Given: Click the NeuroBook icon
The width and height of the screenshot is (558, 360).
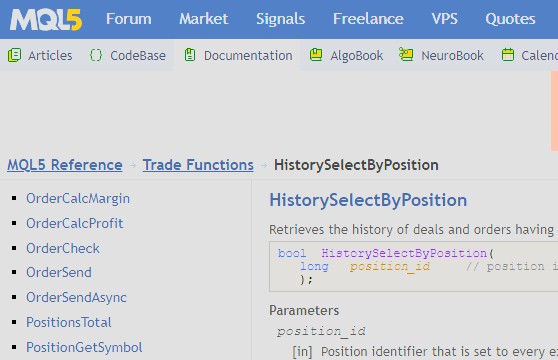Looking at the screenshot, I should click(406, 55).
